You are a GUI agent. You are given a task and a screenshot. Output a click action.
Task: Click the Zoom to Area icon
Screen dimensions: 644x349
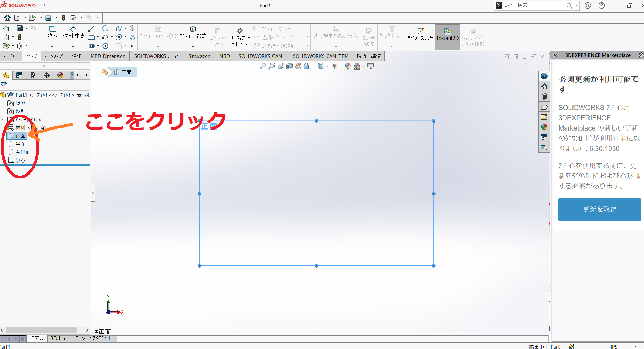pos(271,66)
